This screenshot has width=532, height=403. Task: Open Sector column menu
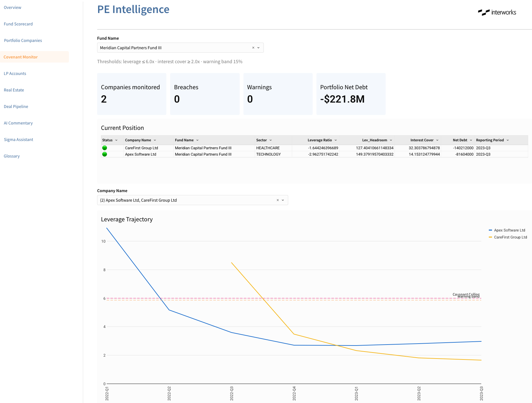pos(271,140)
